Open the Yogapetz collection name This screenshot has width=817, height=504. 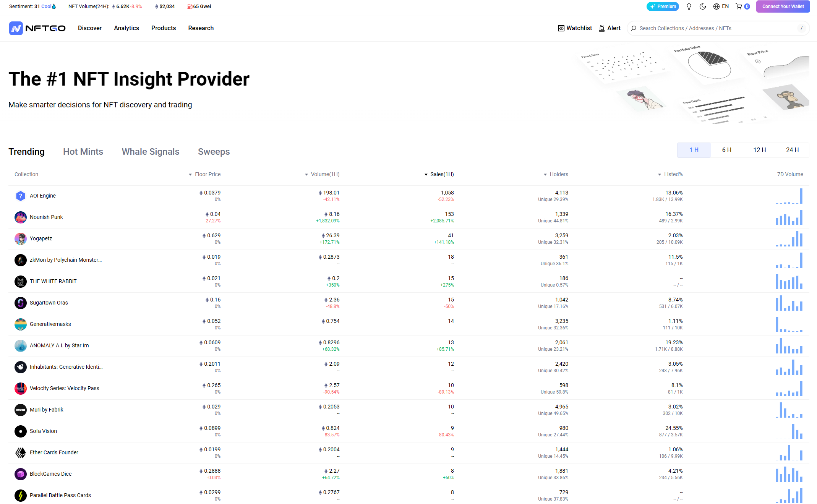(41, 238)
